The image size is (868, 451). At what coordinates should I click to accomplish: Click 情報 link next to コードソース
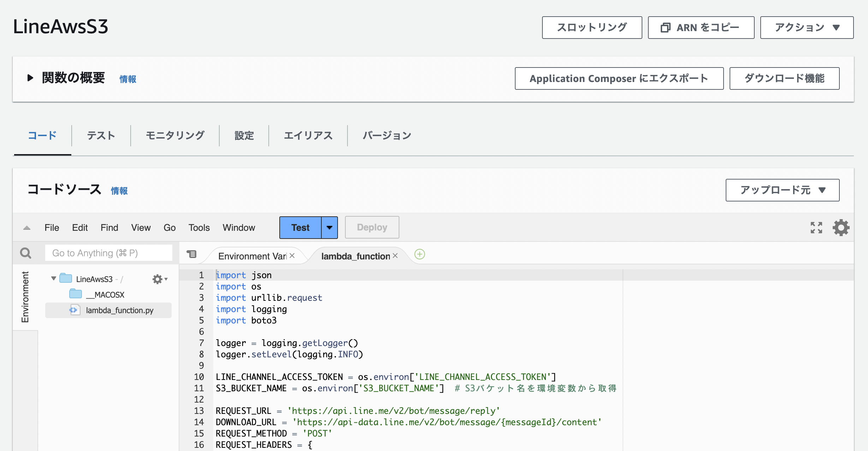119,191
